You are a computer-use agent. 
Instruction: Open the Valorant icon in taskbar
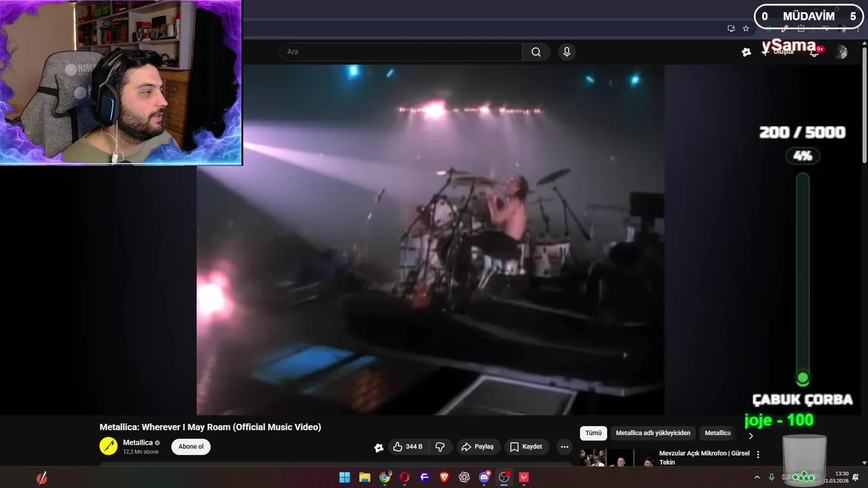[524, 477]
